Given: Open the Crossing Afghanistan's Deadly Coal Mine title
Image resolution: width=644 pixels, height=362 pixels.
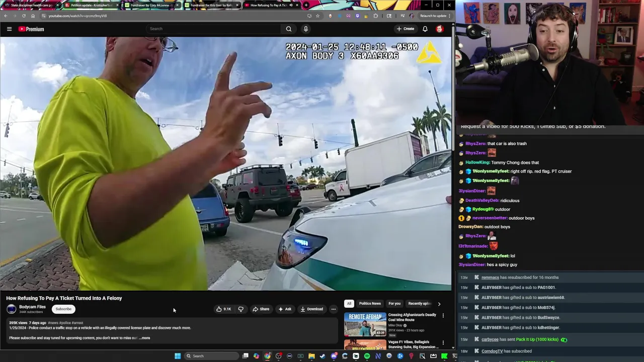Looking at the screenshot, I should 412,317.
